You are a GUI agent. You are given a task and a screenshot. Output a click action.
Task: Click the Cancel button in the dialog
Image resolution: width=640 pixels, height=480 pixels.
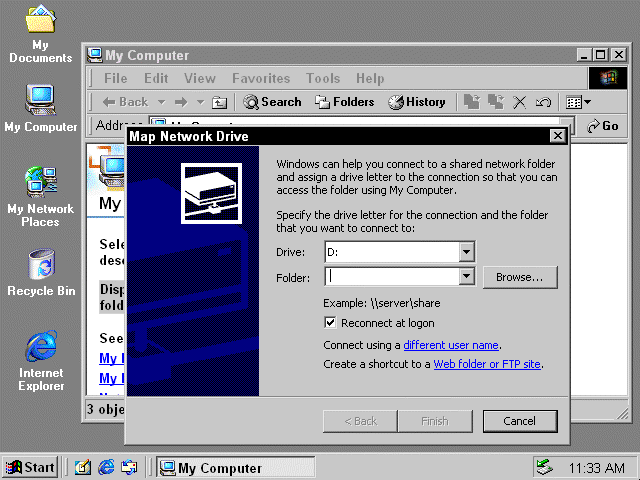[519, 421]
